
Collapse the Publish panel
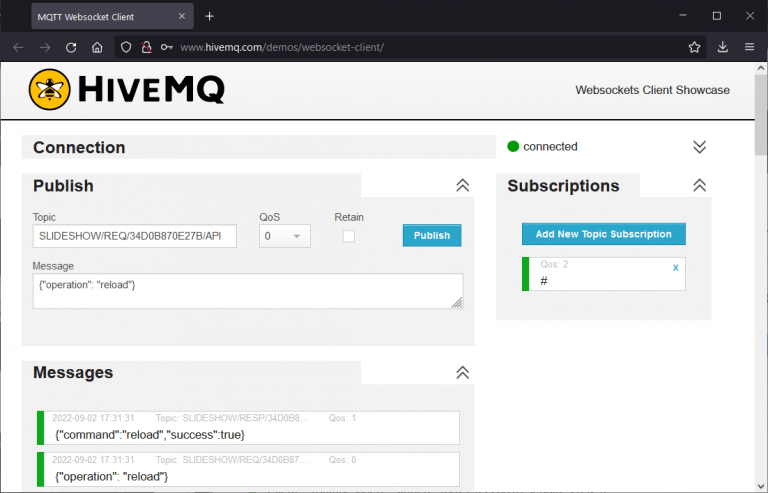pos(462,185)
